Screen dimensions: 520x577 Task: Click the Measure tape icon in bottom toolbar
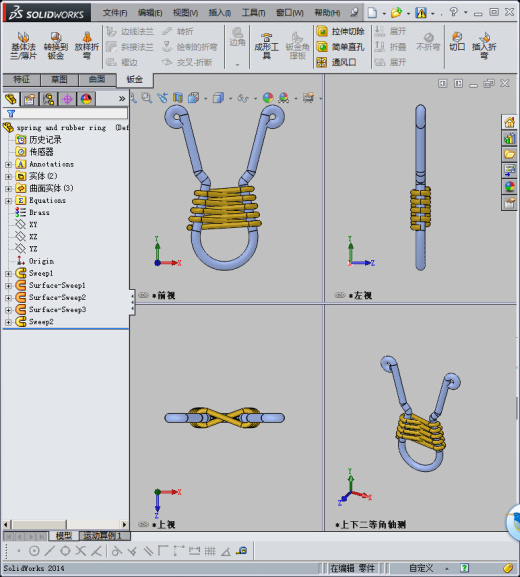pos(242,551)
